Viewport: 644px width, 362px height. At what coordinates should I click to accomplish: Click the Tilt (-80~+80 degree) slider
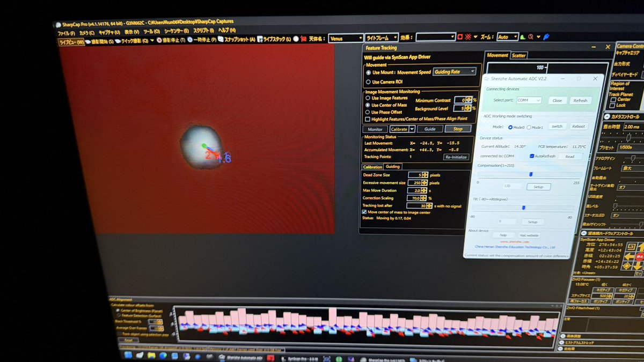tap(523, 208)
